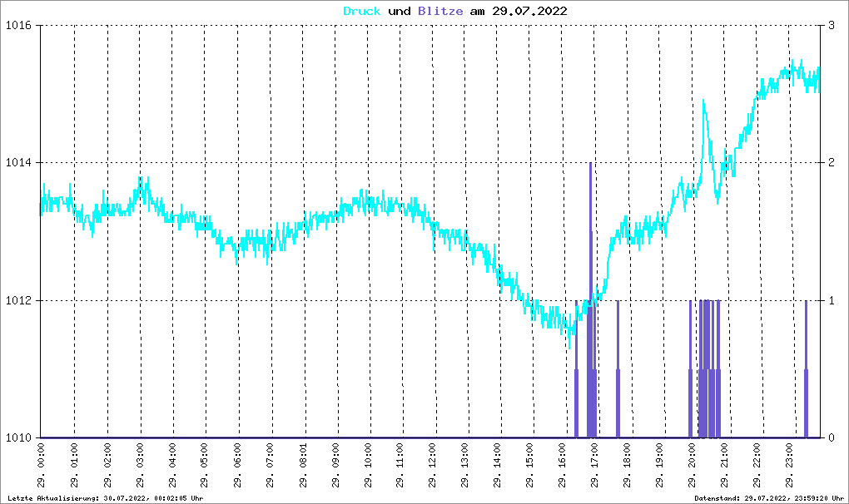Click the 1016 pressure axis label
849x504 pixels.
click(18, 26)
